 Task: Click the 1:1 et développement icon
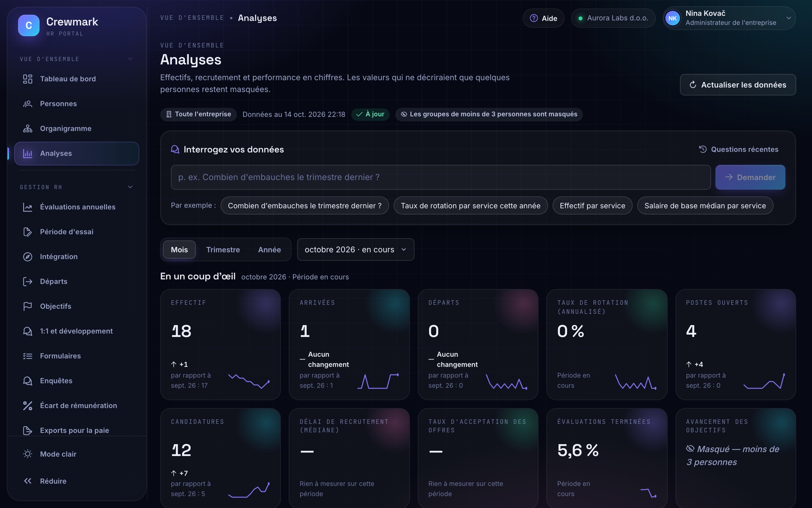(x=27, y=331)
